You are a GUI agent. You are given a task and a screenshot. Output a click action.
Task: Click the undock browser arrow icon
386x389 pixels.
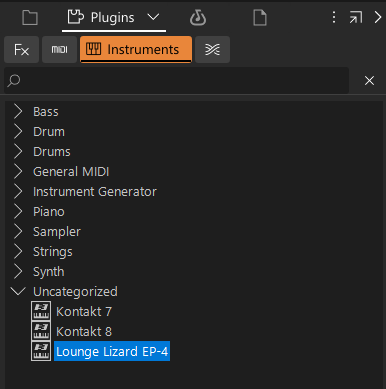[x=356, y=17]
